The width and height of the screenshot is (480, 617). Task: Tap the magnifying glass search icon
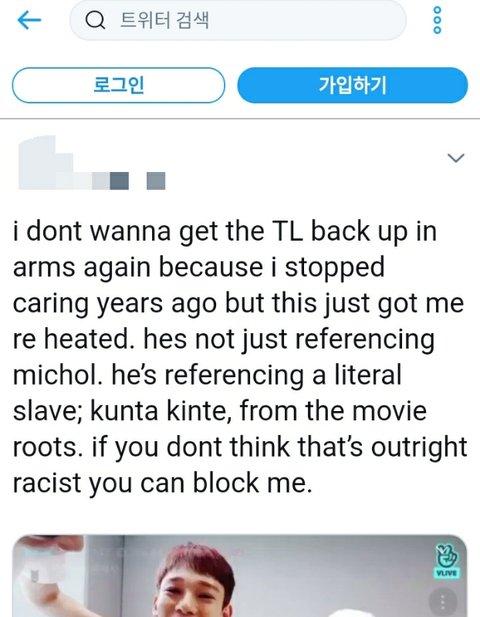coord(95,20)
